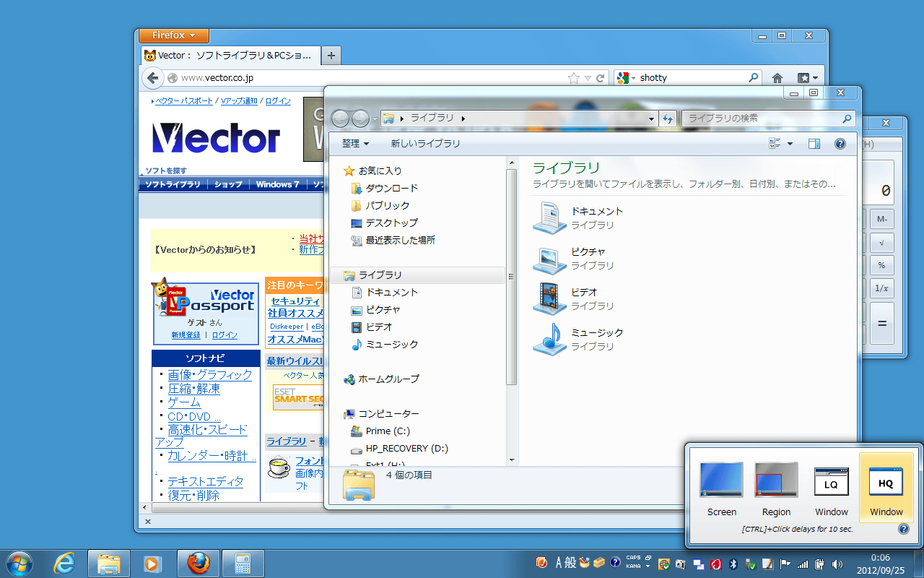The image size is (924, 578).
Task: Open ベクターパスポート link on Vector page
Action: point(184,101)
